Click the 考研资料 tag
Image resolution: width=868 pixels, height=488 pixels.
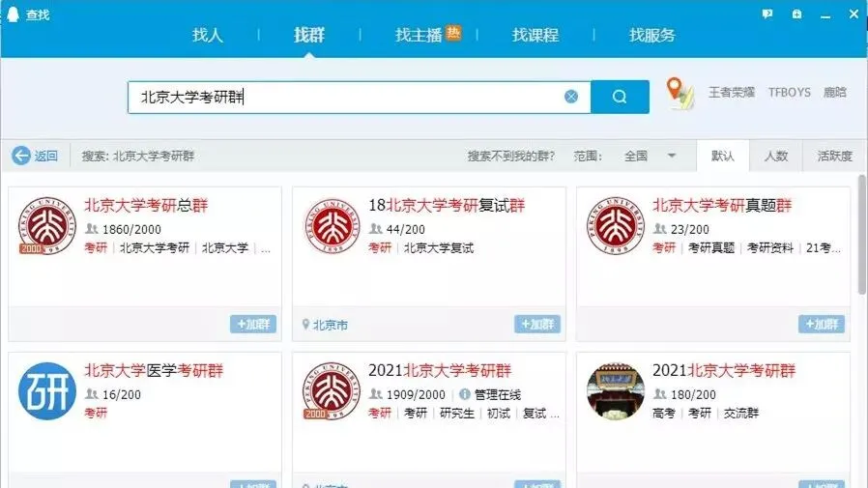coord(770,248)
